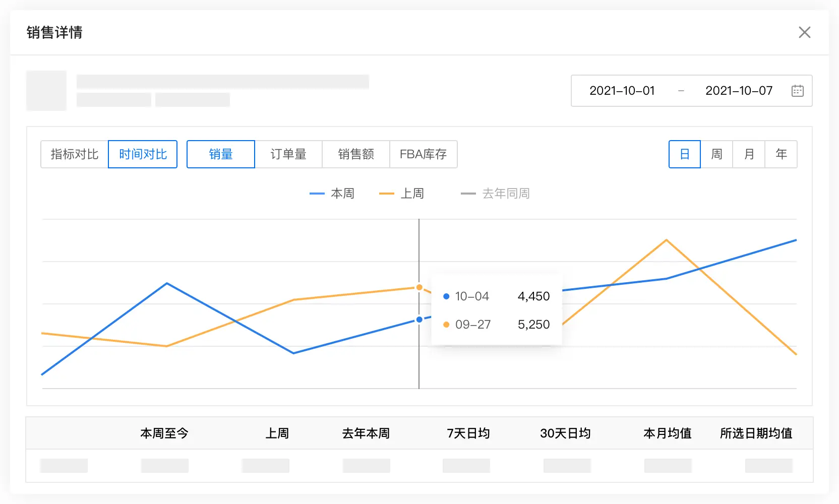Switch to 时间对比 mode
Viewport: 839px width, 504px height.
pos(143,154)
